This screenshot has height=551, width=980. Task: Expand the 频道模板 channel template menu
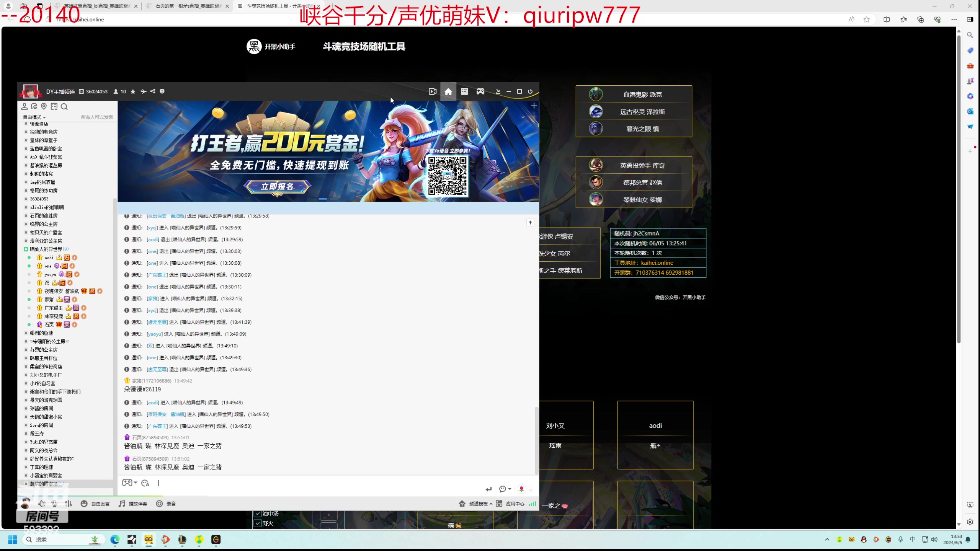point(475,504)
